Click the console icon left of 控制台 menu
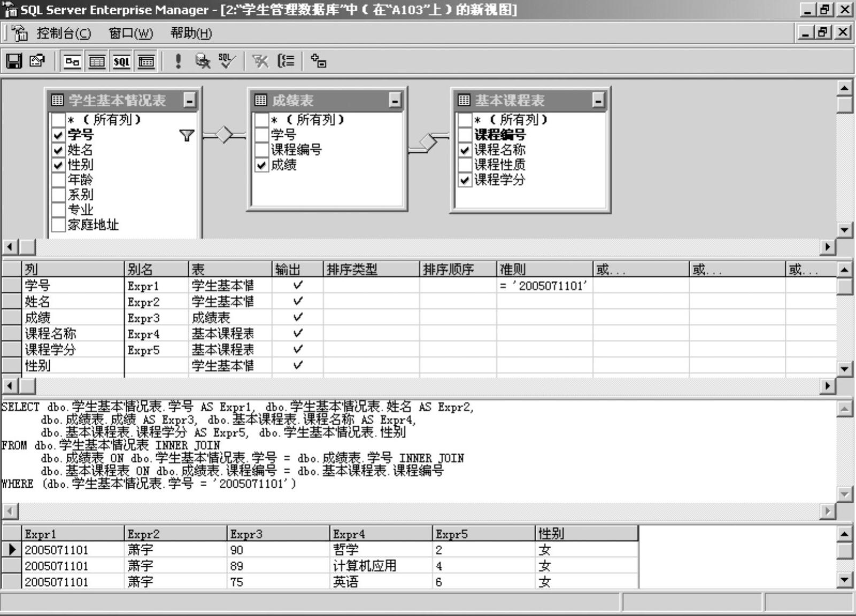Image resolution: width=856 pixels, height=616 pixels. (x=20, y=33)
